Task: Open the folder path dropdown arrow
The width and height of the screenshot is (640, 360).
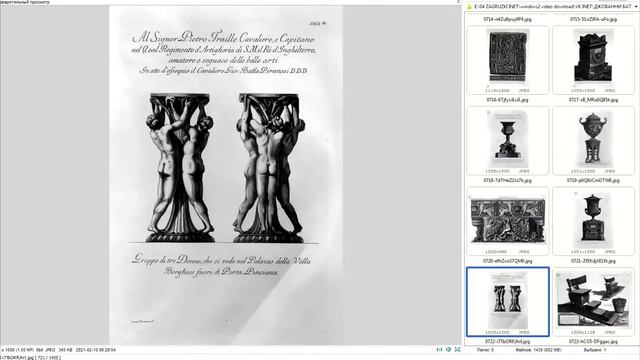Action: coord(636,7)
